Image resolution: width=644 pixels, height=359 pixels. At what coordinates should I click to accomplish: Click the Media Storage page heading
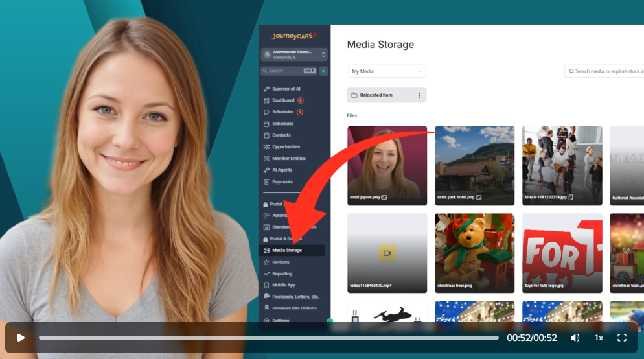tap(380, 44)
